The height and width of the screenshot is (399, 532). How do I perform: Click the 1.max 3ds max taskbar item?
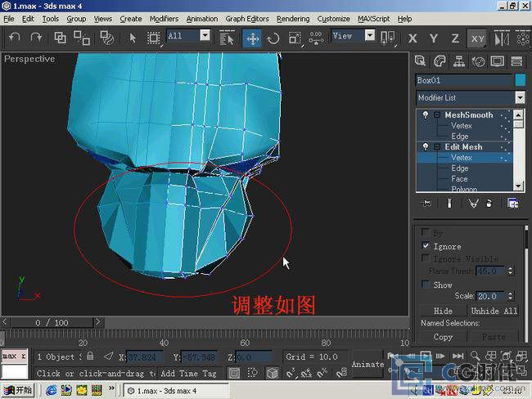(175, 391)
